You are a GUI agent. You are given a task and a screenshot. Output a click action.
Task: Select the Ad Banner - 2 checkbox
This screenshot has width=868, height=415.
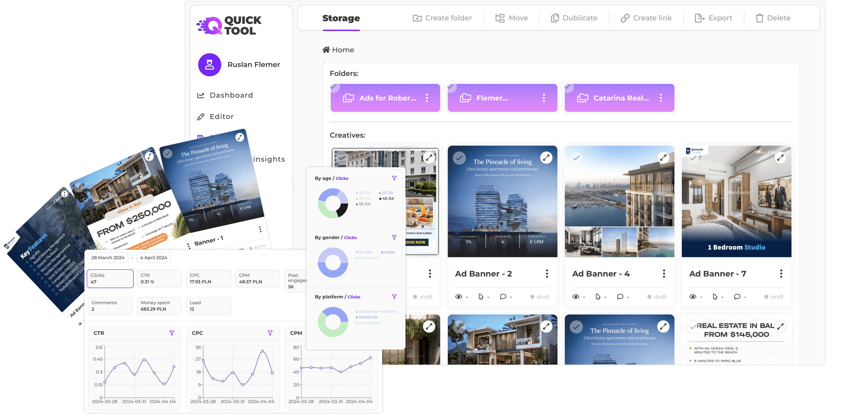459,158
